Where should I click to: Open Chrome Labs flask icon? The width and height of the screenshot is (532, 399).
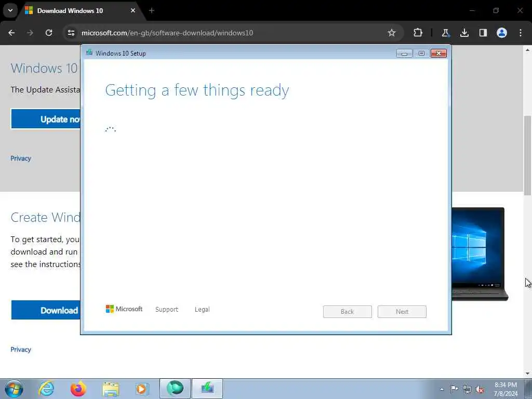(445, 33)
